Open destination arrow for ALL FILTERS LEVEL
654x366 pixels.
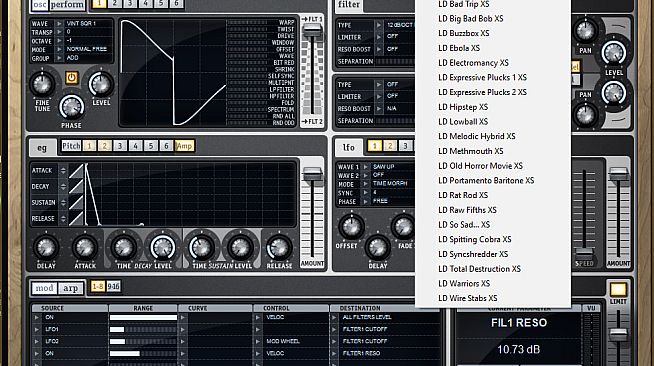click(334, 317)
